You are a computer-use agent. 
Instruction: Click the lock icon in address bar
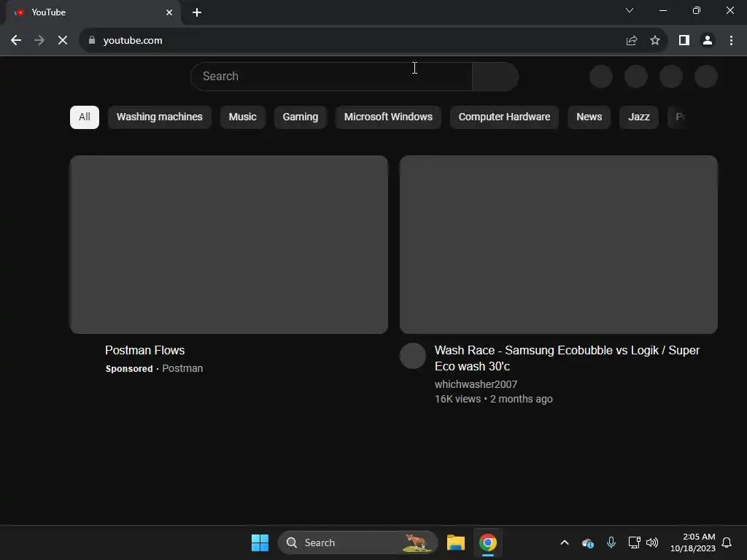pos(92,41)
